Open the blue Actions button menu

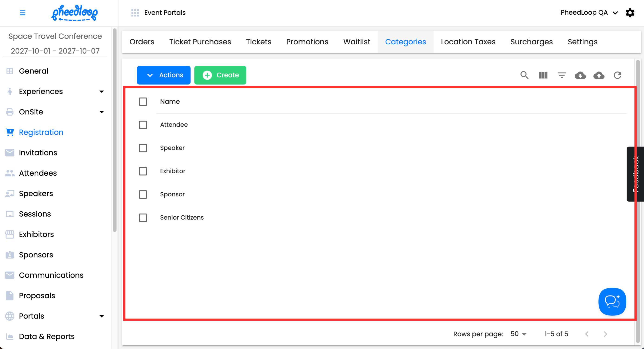click(164, 75)
